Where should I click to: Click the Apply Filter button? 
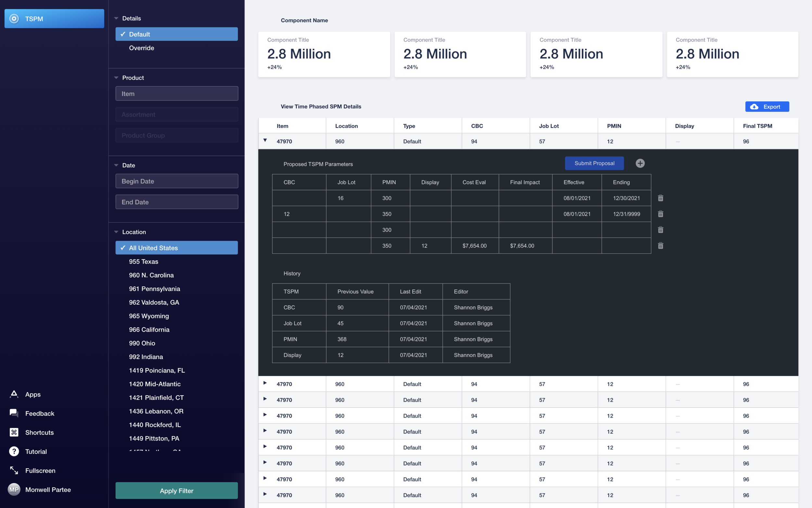pos(177,490)
